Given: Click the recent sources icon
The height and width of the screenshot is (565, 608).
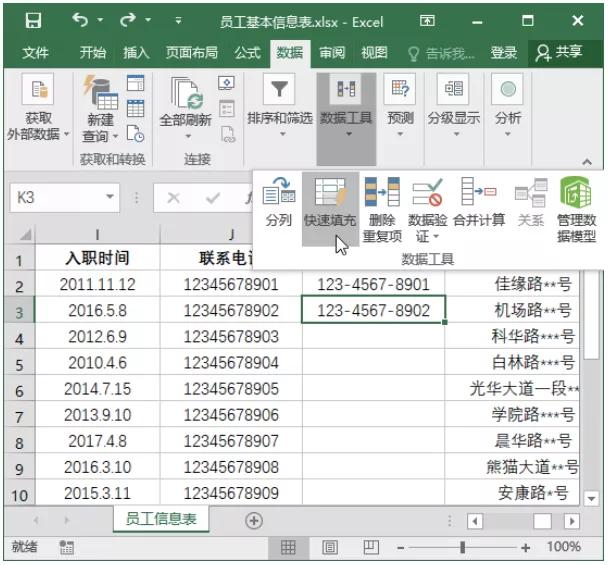Looking at the screenshot, I should click(135, 134).
